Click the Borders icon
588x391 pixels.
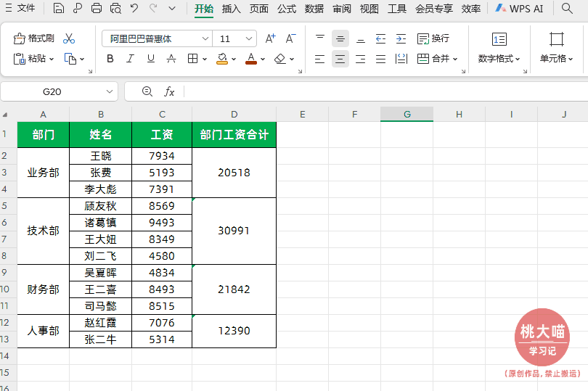point(193,59)
